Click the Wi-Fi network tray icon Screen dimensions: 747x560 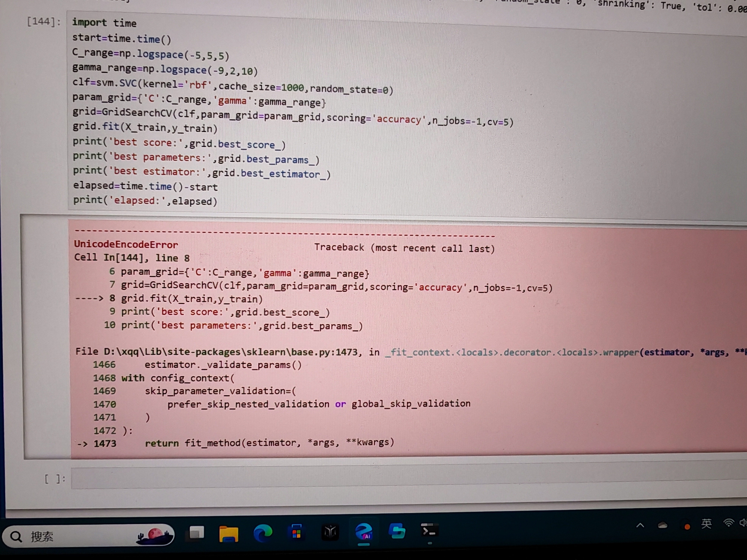[729, 523]
